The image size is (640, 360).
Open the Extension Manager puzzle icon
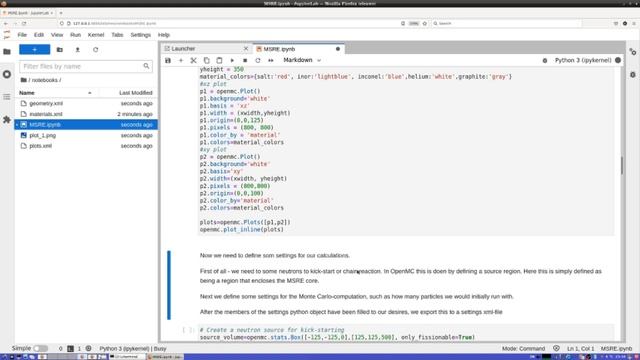7,120
